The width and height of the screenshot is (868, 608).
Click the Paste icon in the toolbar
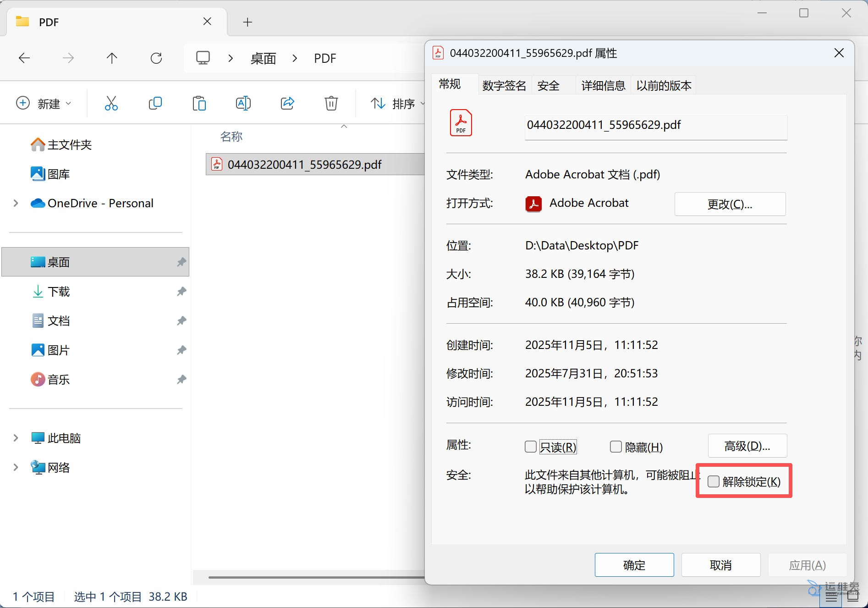point(199,103)
